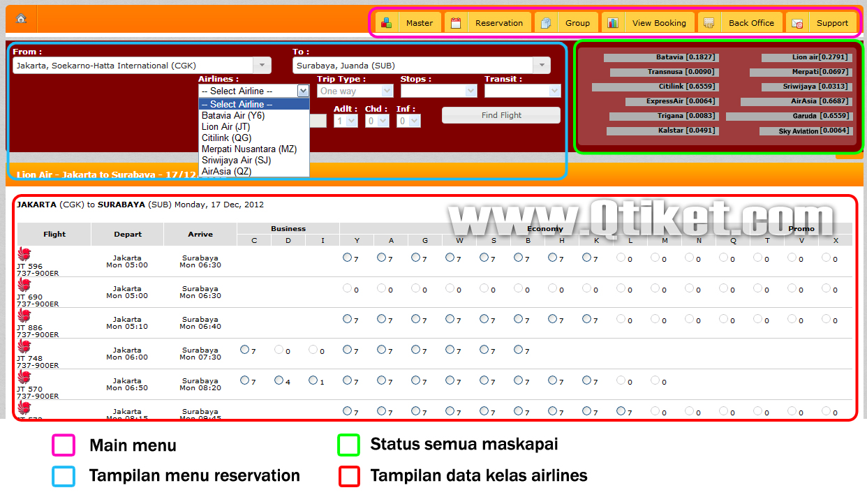Click the Support menu icon
The image size is (867, 504).
(x=797, y=22)
